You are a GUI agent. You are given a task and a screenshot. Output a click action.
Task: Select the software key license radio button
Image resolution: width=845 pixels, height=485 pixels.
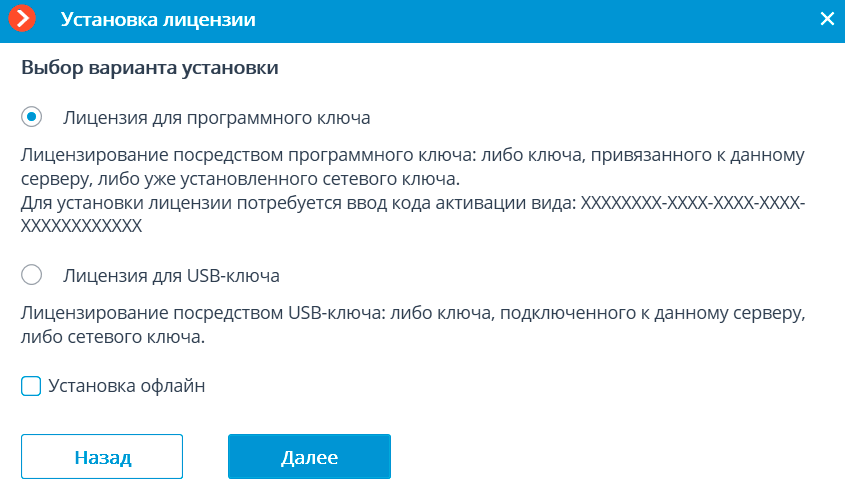[x=32, y=117]
